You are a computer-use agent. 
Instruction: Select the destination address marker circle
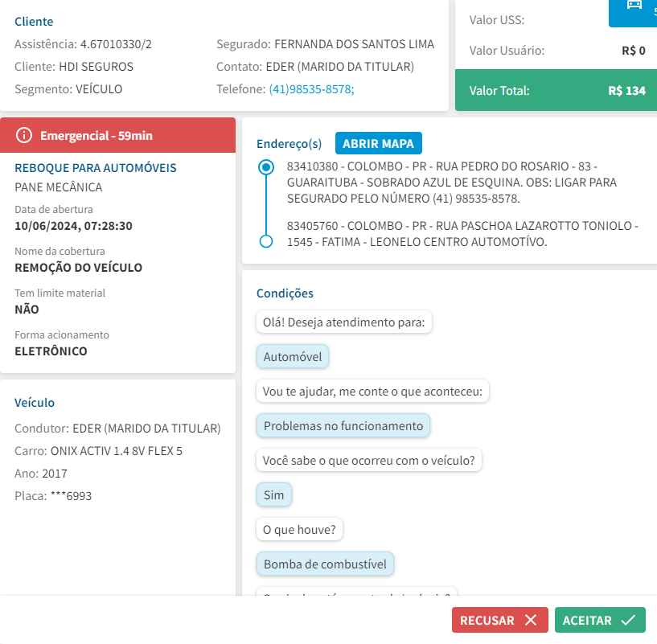266,241
